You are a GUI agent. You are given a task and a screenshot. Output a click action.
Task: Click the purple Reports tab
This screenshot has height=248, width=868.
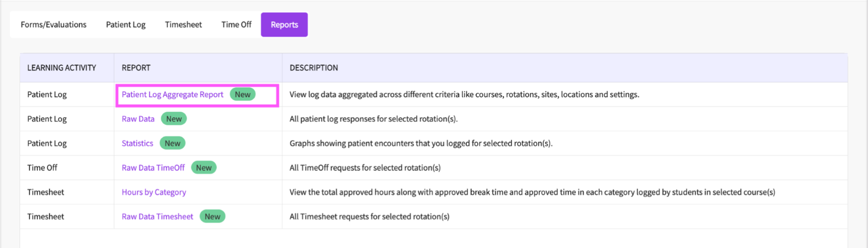click(x=284, y=24)
